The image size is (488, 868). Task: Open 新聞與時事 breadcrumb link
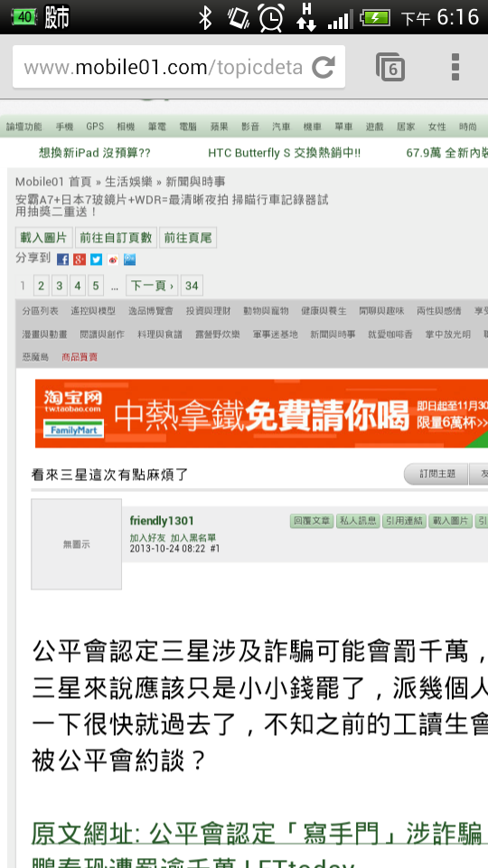point(195,182)
